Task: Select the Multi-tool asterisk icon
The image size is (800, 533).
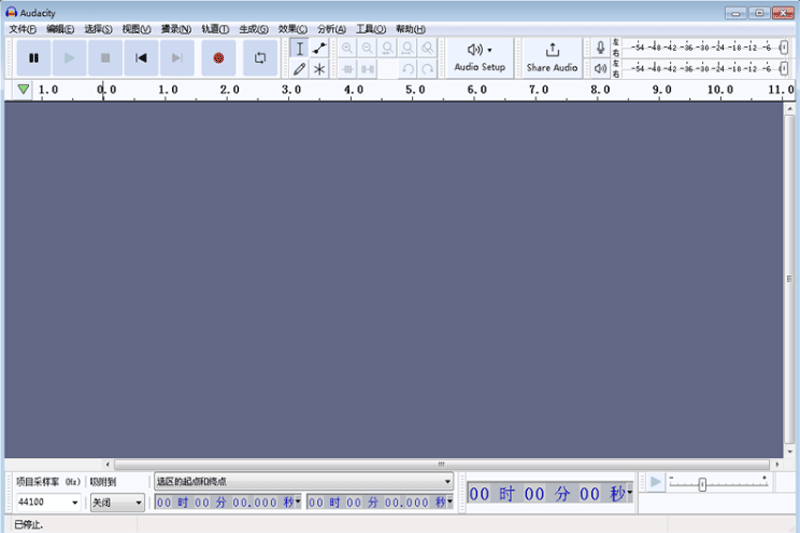Action: [319, 69]
